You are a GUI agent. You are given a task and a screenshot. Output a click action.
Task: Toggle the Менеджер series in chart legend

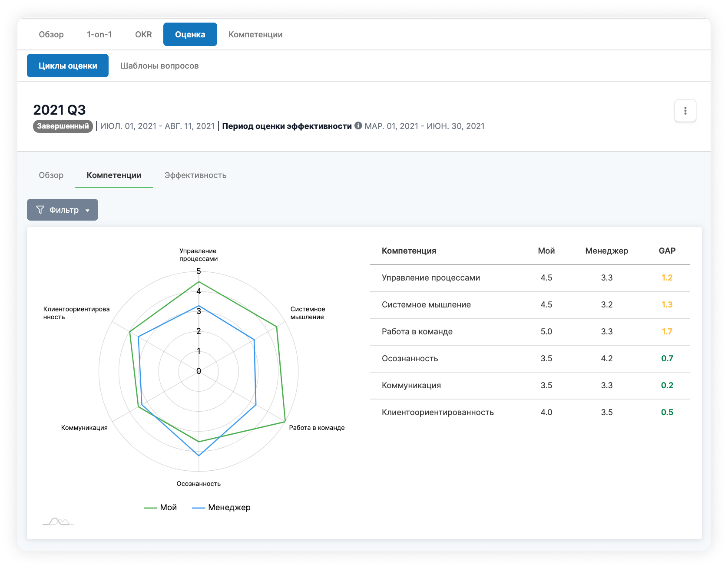click(222, 507)
